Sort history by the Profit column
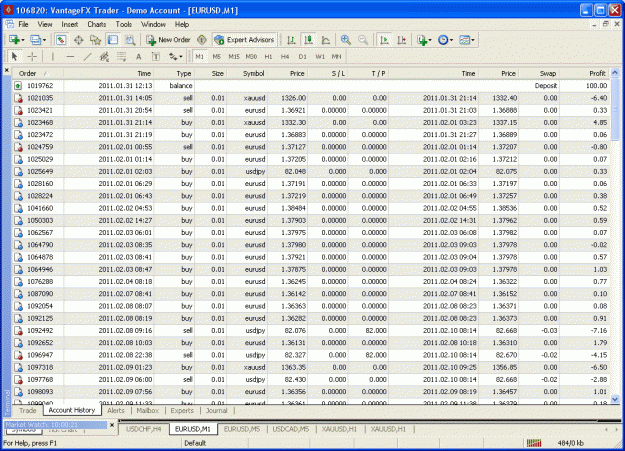This screenshot has width=625, height=451. [584, 73]
